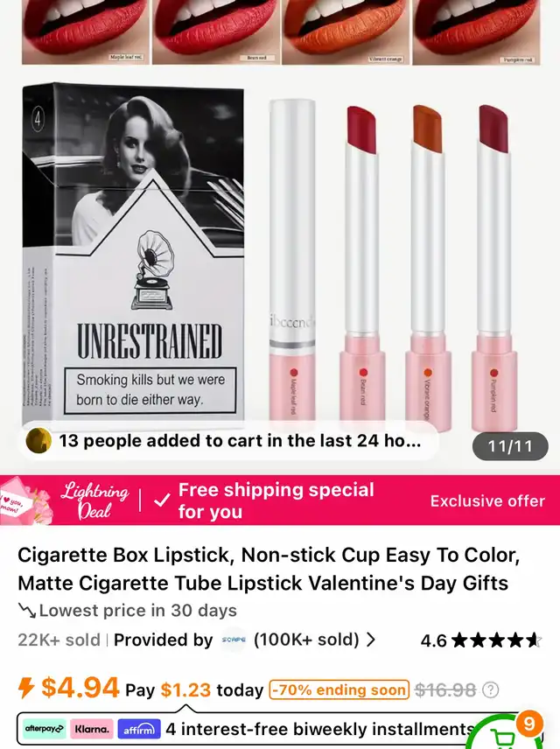The width and height of the screenshot is (560, 749).
Task: Tap the Afterpay payment logo
Action: (x=45, y=729)
